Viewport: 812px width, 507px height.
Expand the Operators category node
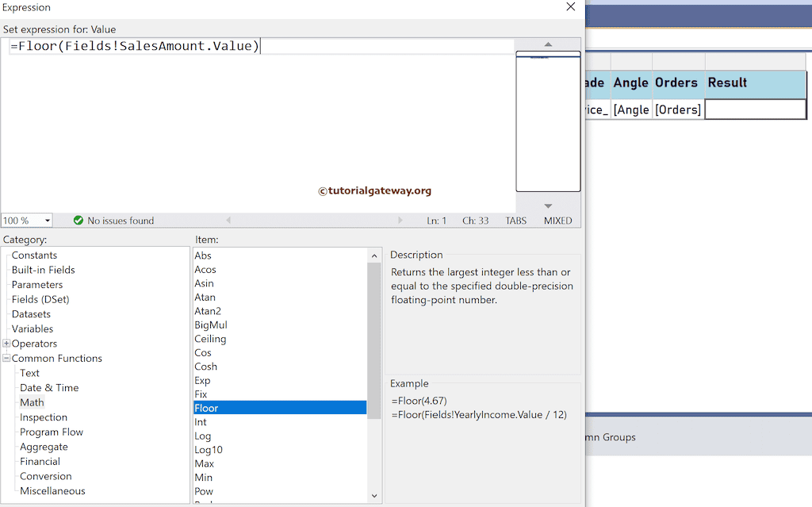pos(7,344)
